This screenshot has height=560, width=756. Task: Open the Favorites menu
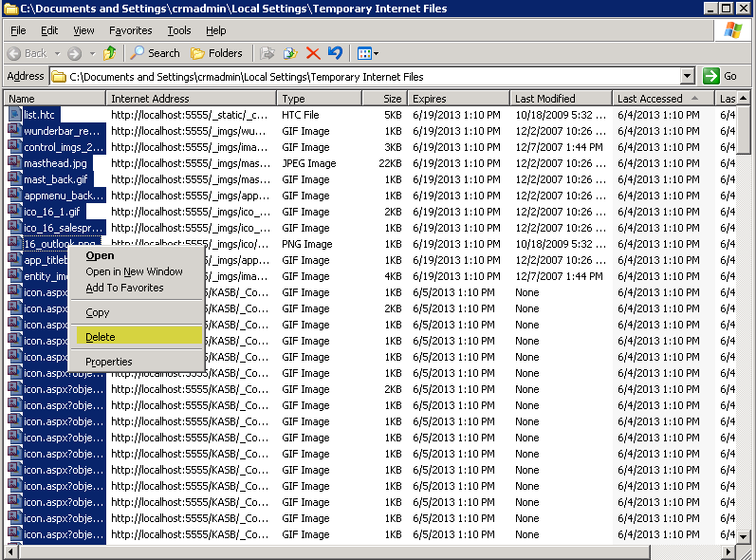[130, 31]
